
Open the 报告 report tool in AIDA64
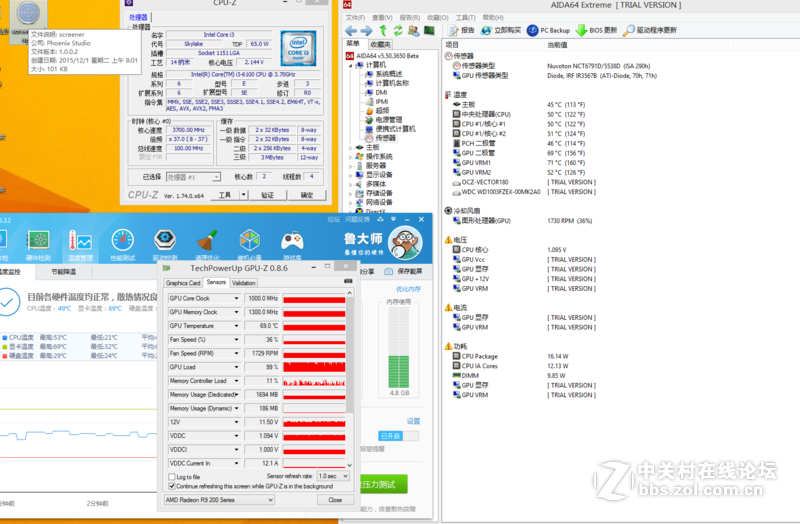click(x=461, y=31)
